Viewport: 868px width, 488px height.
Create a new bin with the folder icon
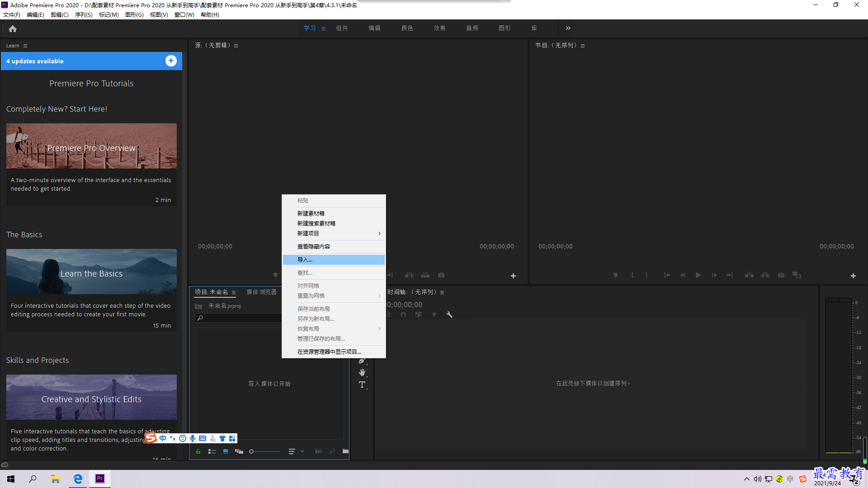pyautogui.click(x=345, y=451)
